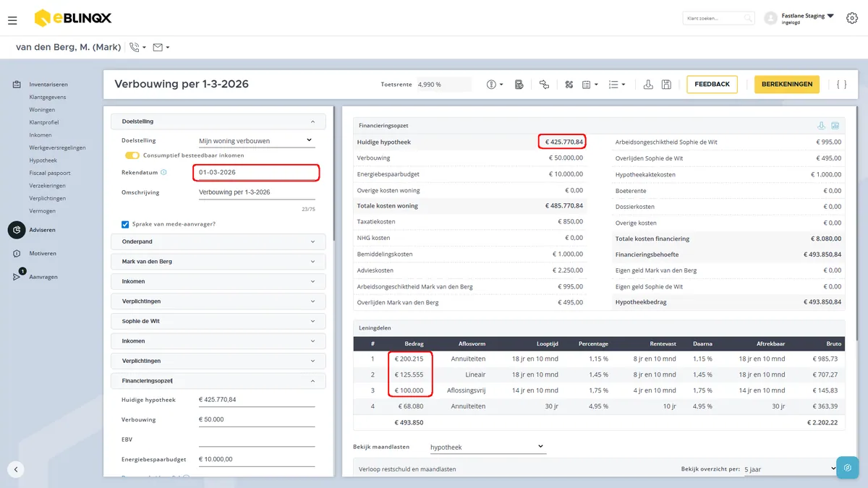The width and height of the screenshot is (868, 488).
Task: Open the Bekijk maandlasten dropdown
Action: point(488,448)
